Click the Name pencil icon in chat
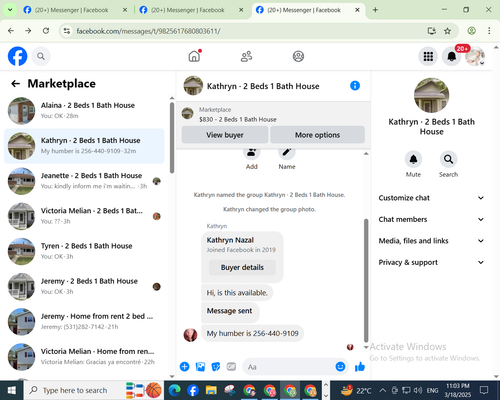This screenshot has width=500, height=400. pos(287,153)
